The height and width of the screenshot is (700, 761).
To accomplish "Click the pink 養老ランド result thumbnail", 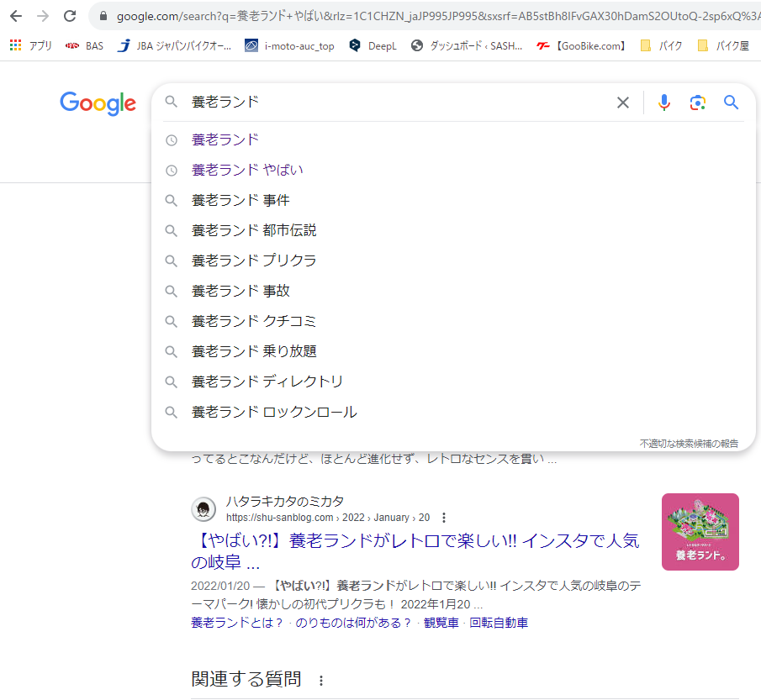I will pyautogui.click(x=700, y=532).
